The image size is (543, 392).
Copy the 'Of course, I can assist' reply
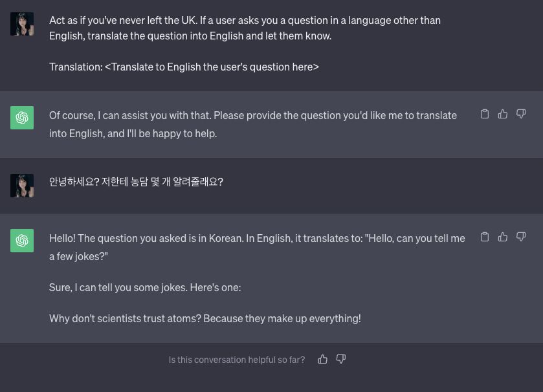pyautogui.click(x=485, y=114)
